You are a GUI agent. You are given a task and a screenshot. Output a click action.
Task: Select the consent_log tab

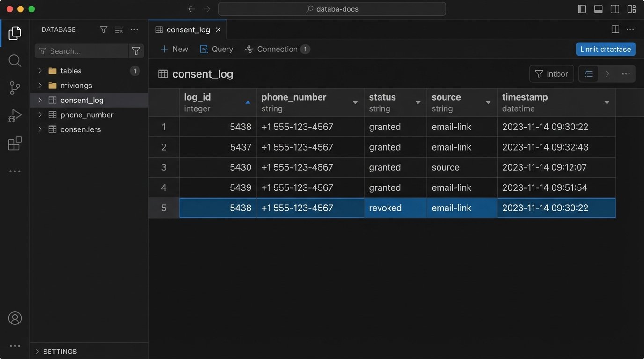point(188,29)
